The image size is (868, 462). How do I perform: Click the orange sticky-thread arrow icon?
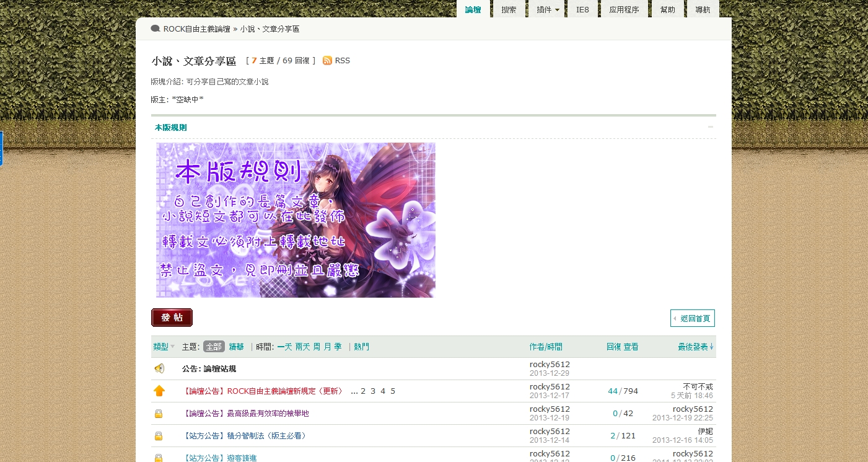tap(159, 391)
